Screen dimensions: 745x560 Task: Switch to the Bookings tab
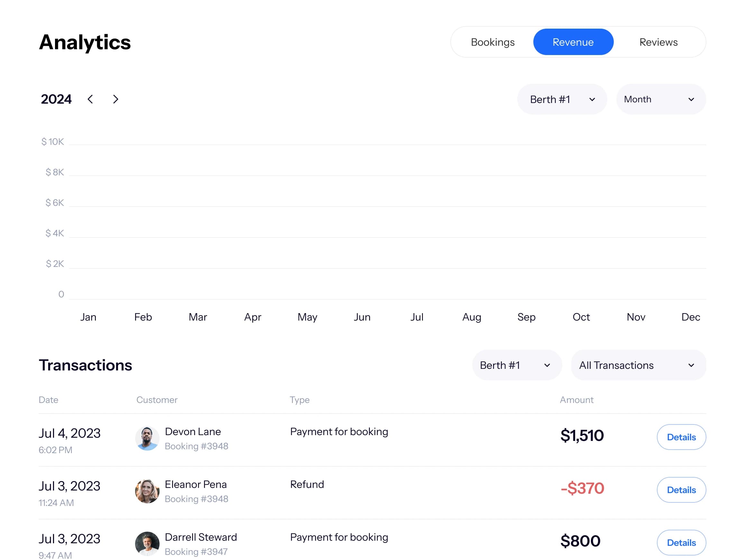(x=492, y=42)
